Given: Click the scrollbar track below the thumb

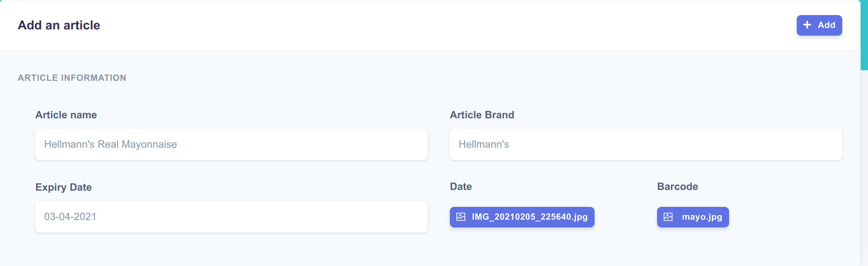Looking at the screenshot, I should point(864,165).
